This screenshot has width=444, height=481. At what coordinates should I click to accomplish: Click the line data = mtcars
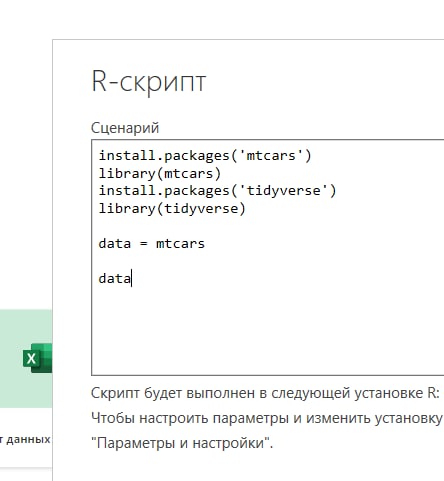coord(152,243)
